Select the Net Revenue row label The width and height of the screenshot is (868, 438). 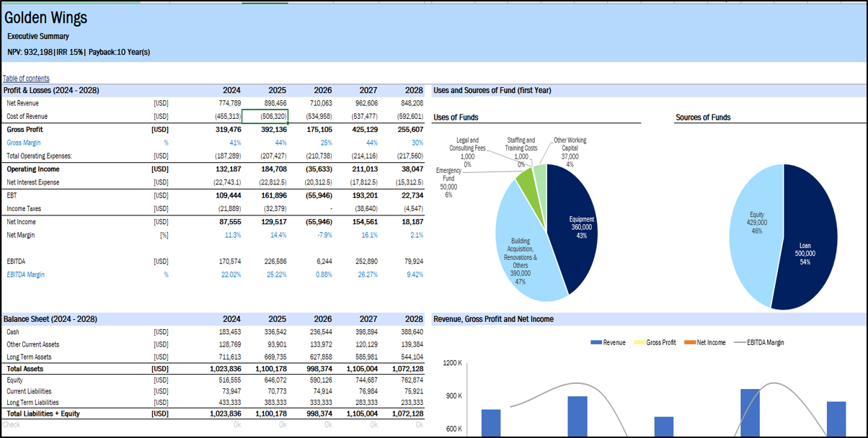click(x=22, y=104)
